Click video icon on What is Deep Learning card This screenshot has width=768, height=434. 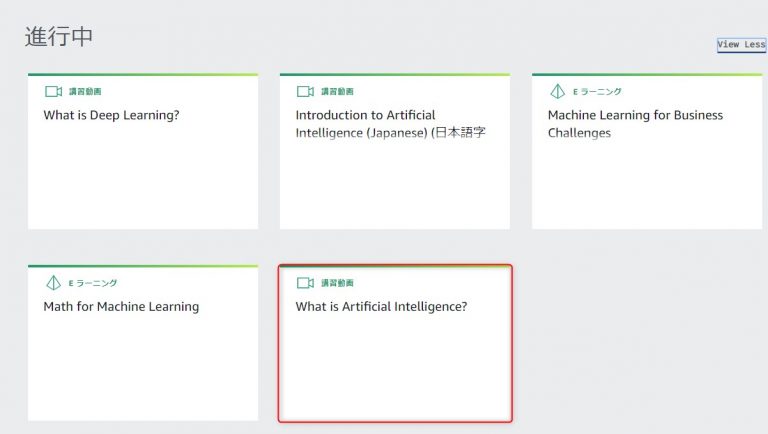tap(53, 92)
